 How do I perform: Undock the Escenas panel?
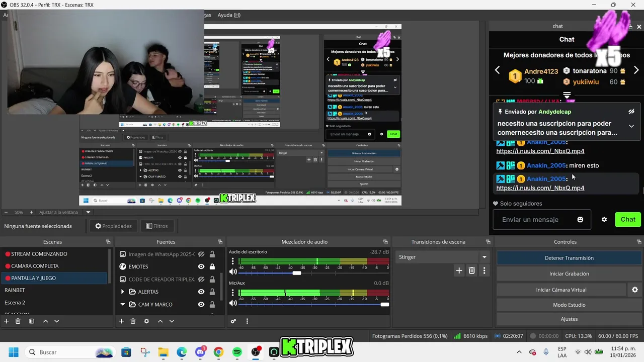coord(108,242)
